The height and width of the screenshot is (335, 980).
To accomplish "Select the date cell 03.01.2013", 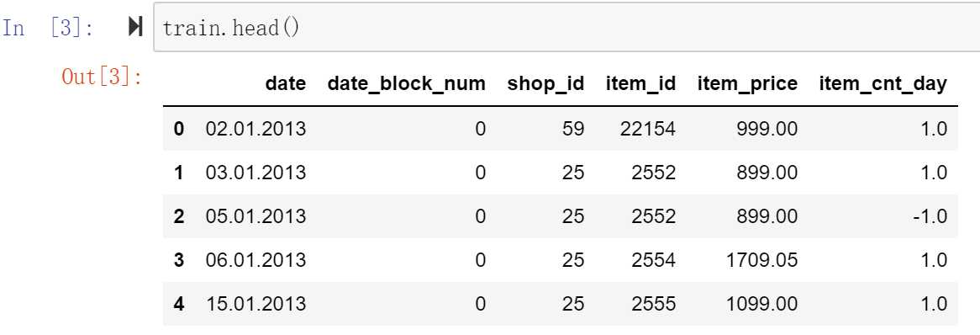I will point(256,173).
